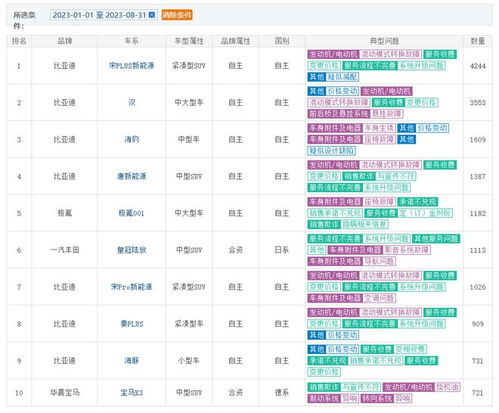Image resolution: width=499 pixels, height=413 pixels.
Task: Click complaint count 4244
Action: 478,66
